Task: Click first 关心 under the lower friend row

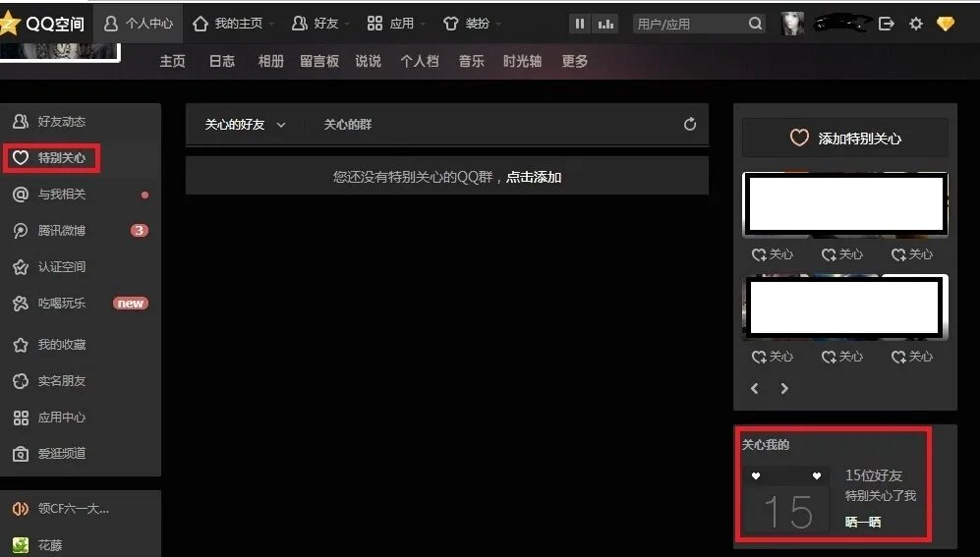Action: (773, 357)
